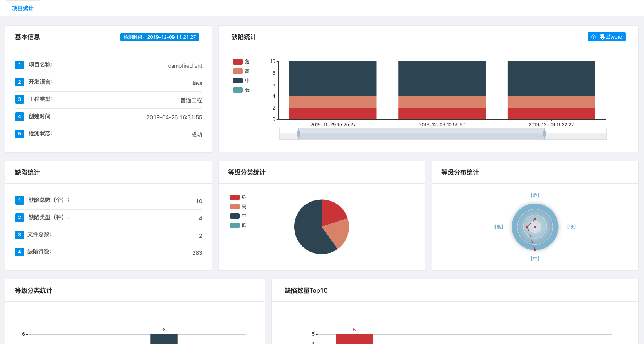Click the 缺陷数量Top10 panel heading
644x344 pixels.
pos(306,290)
